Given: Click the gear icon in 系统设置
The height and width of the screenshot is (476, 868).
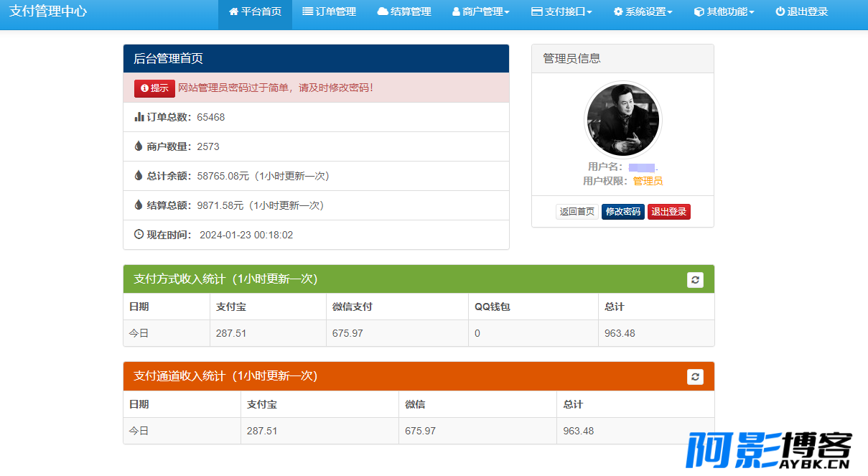Looking at the screenshot, I should pos(618,11).
